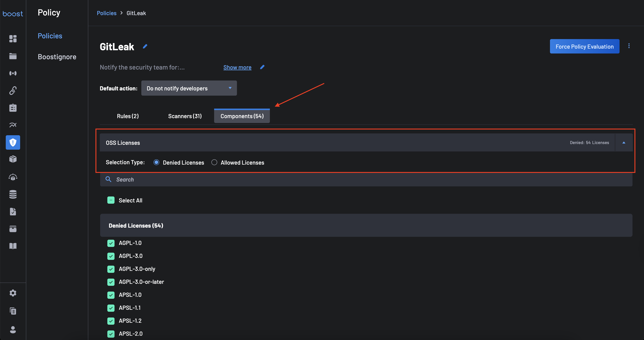Viewport: 644px width, 340px height.
Task: Click the shield policy icon in sidebar
Action: [x=13, y=142]
